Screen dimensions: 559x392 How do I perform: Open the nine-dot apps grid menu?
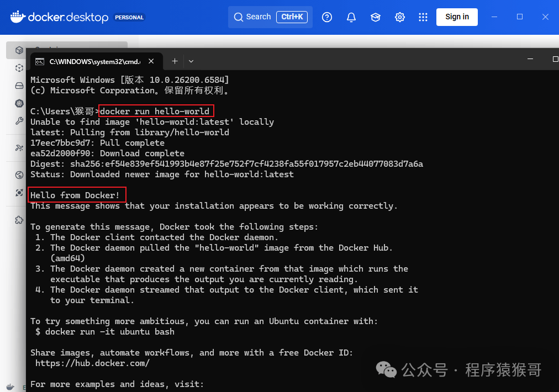[423, 17]
